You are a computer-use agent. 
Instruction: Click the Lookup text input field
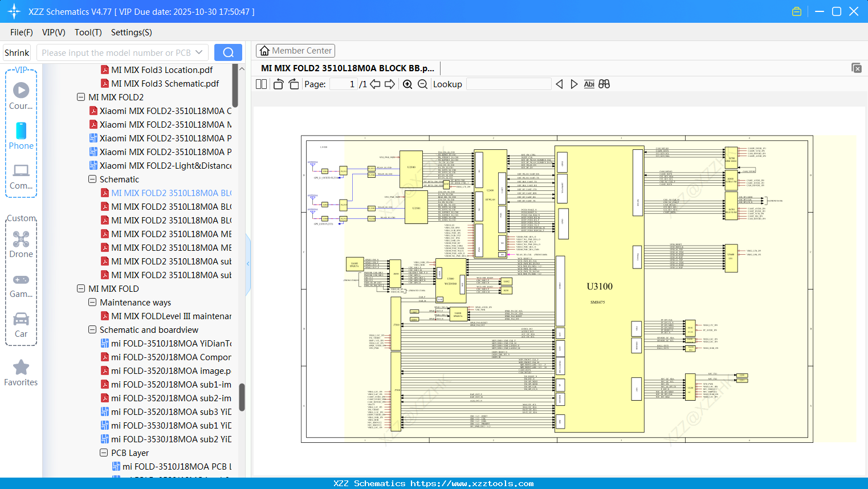(508, 84)
